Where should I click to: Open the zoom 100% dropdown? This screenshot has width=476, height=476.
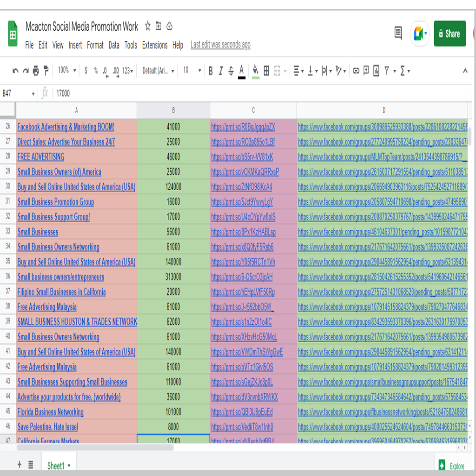(x=67, y=71)
